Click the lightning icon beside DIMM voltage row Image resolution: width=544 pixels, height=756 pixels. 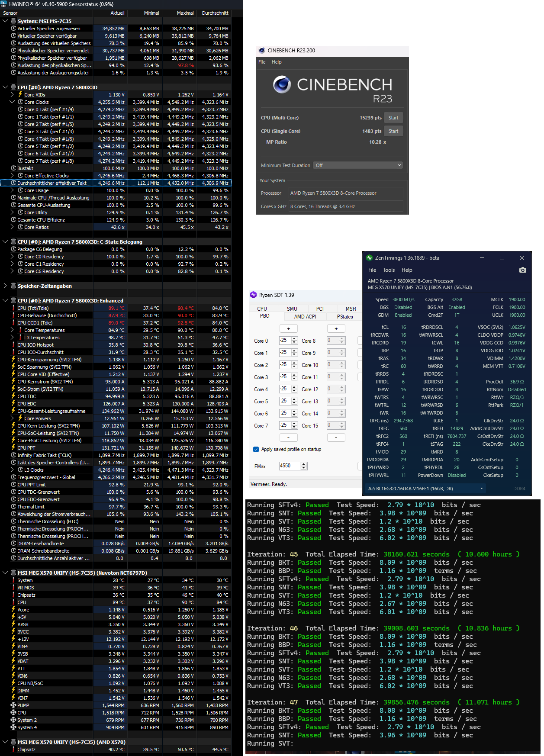coord(13,691)
